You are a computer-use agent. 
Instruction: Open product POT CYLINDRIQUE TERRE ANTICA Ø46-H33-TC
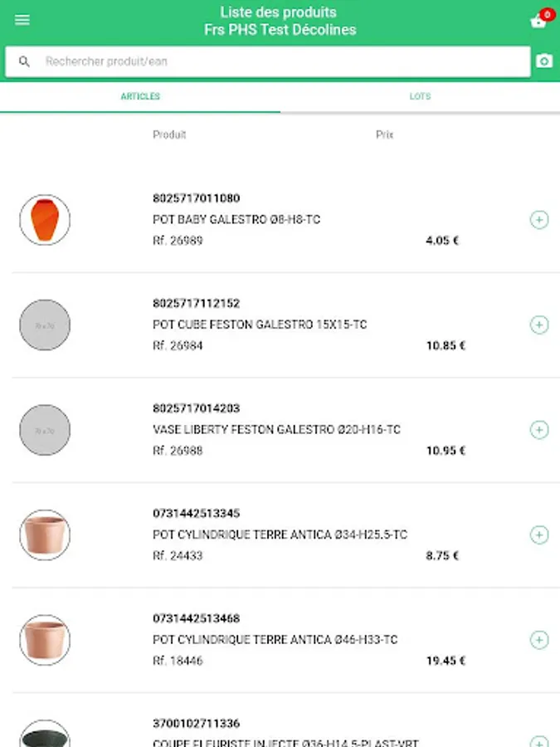click(x=275, y=640)
